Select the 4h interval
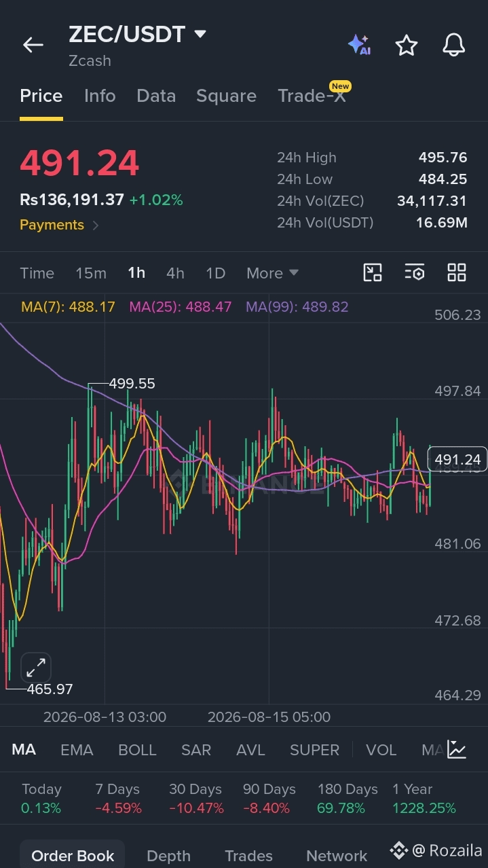The height and width of the screenshot is (868, 488). click(175, 273)
